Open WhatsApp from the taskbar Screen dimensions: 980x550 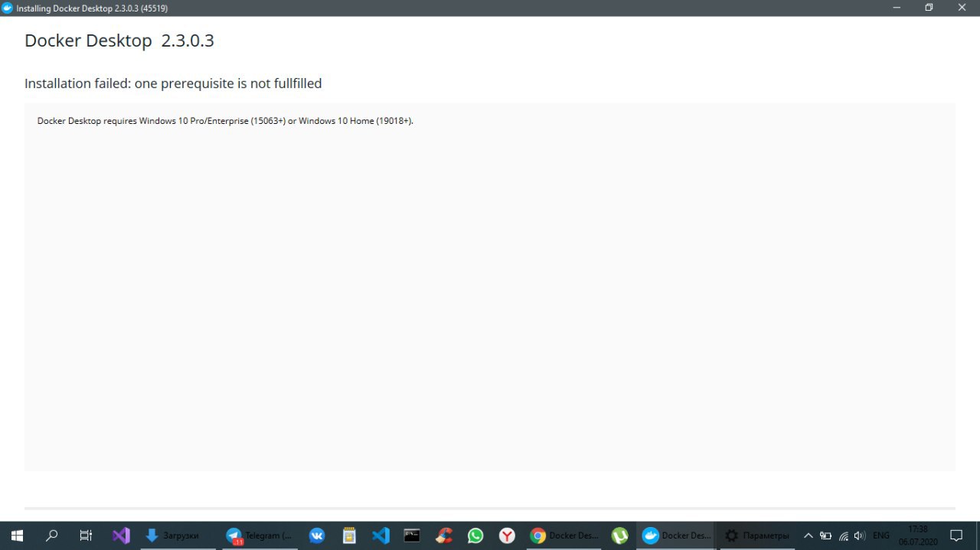click(475, 535)
